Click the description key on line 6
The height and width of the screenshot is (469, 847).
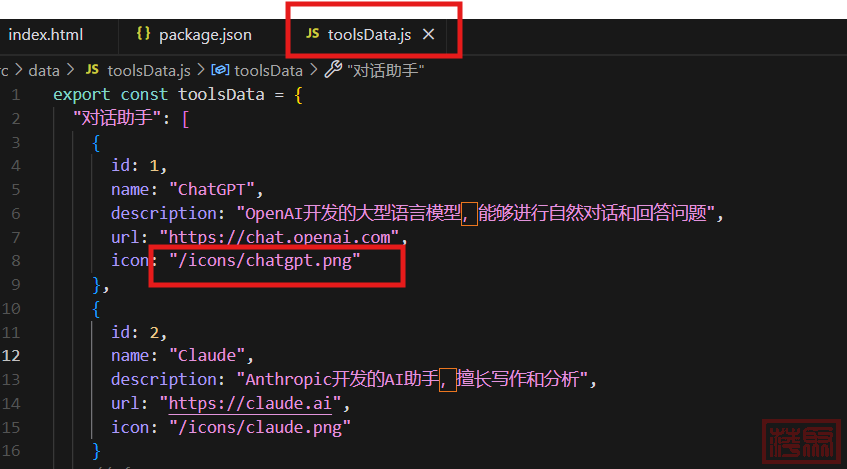tap(164, 214)
